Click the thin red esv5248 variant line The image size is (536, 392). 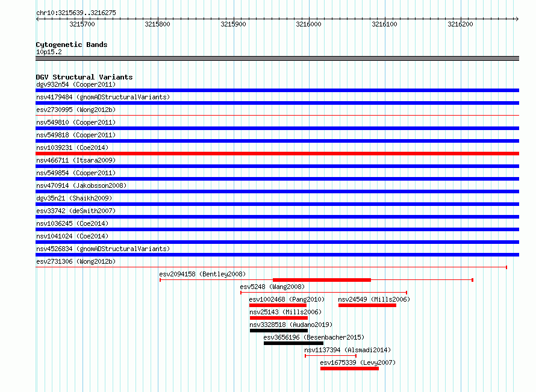(324, 293)
